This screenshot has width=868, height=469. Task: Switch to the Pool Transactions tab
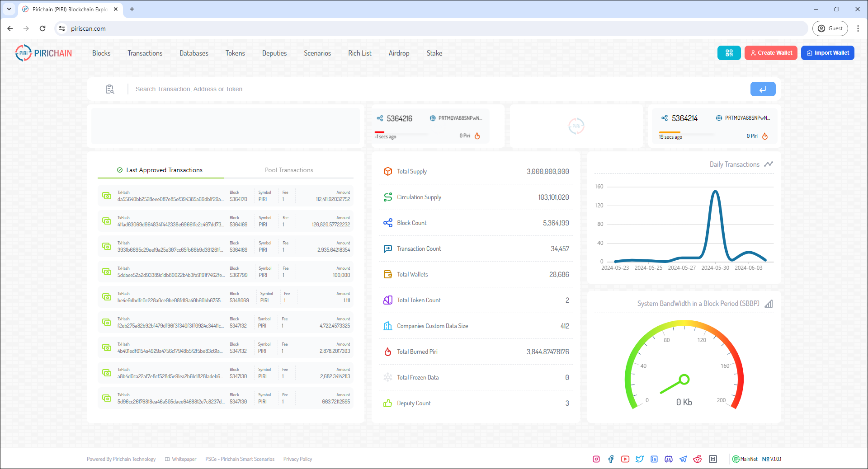(x=289, y=170)
